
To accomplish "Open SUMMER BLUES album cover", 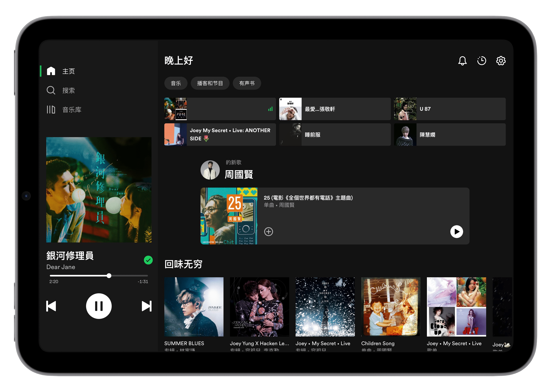I will pos(194,307).
